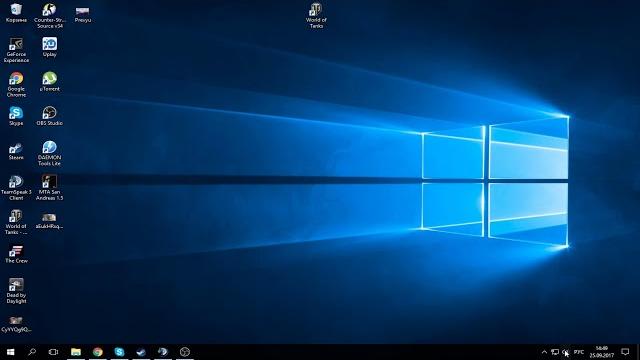Select World of Tanks shortcut in left column
The height and width of the screenshot is (360, 640).
click(x=16, y=222)
